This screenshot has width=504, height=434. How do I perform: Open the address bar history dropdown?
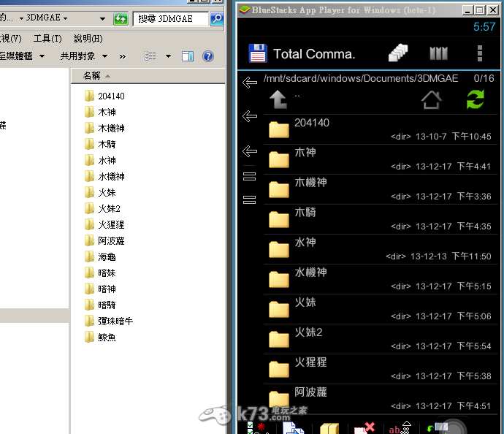click(102, 19)
